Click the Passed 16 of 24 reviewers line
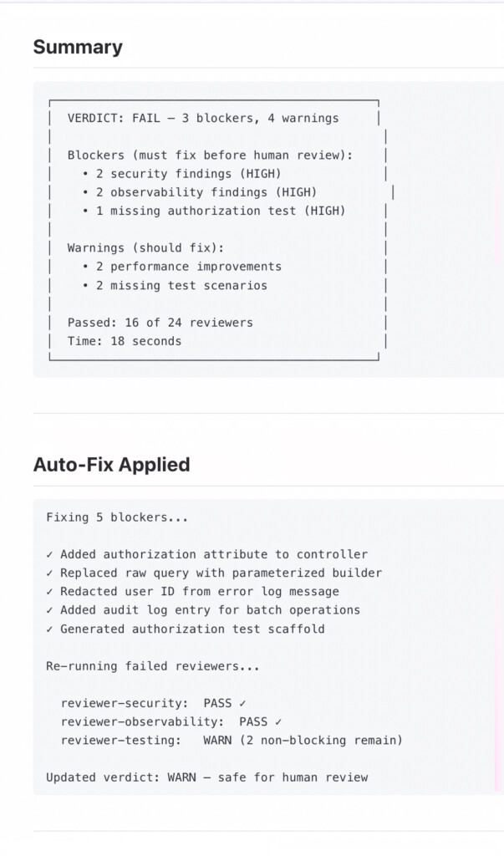 (160, 323)
